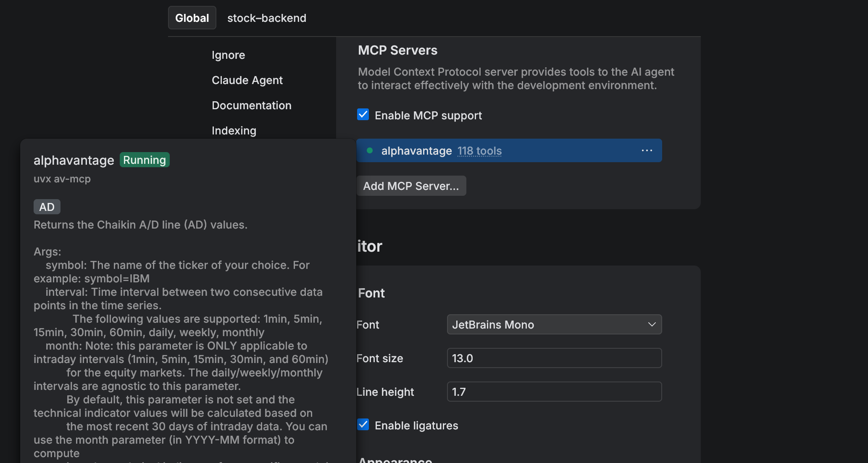
Task: Click the Line height input field
Action: click(554, 392)
